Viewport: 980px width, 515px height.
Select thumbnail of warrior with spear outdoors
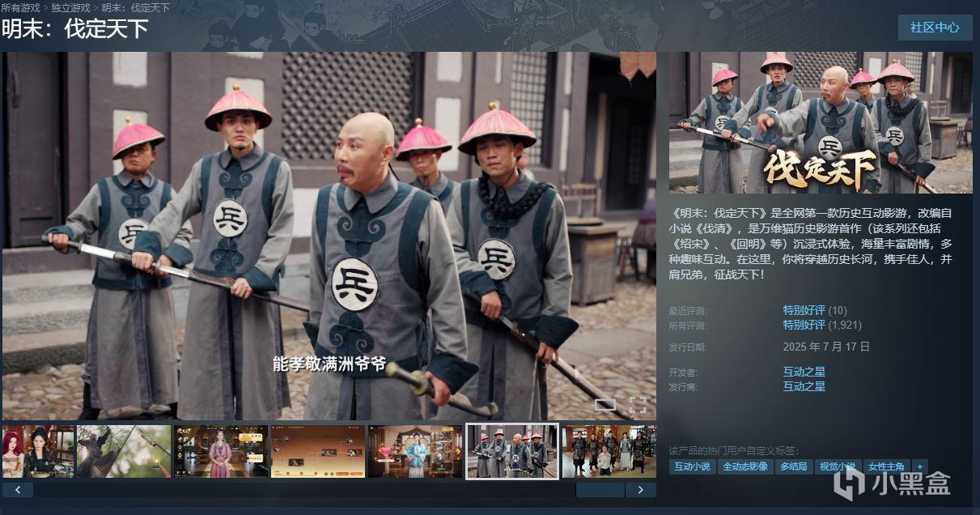tap(124, 451)
